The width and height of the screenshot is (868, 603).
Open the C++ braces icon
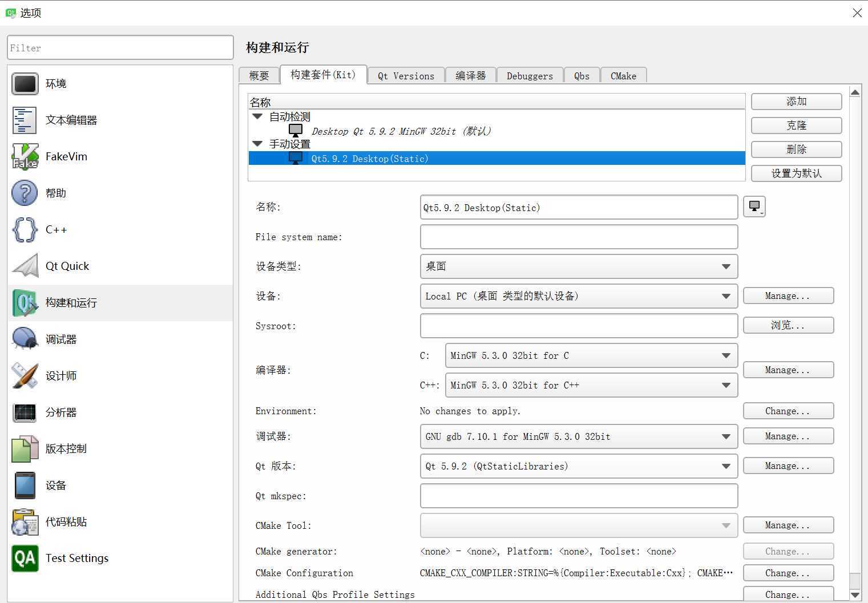tap(25, 230)
